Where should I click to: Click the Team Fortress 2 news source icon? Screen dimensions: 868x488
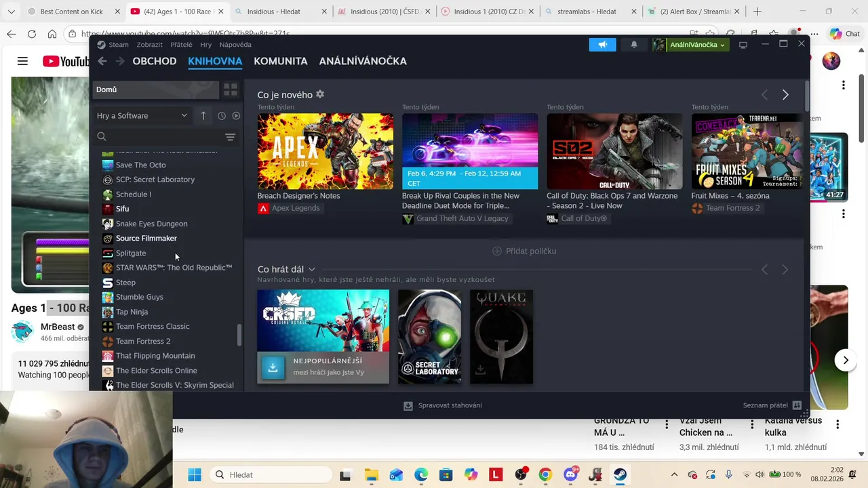coord(697,208)
